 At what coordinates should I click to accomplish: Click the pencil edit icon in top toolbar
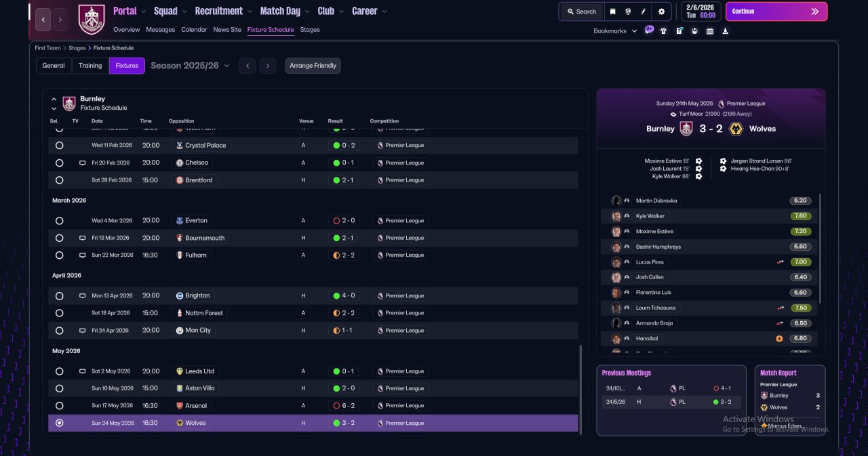pos(644,12)
